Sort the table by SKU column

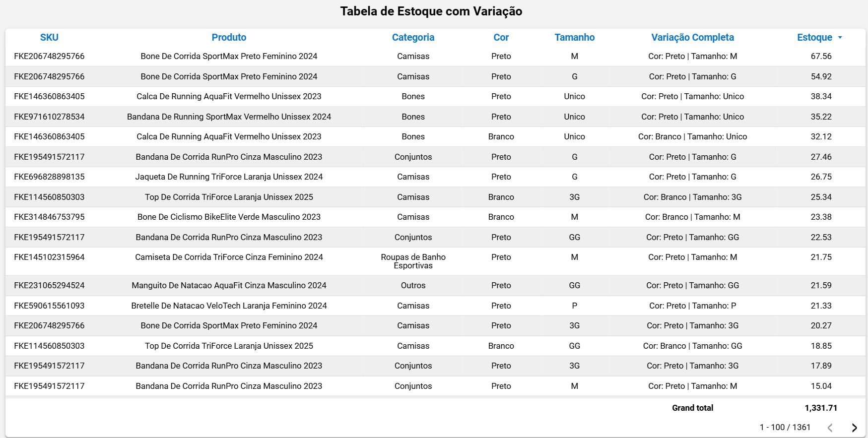[48, 37]
